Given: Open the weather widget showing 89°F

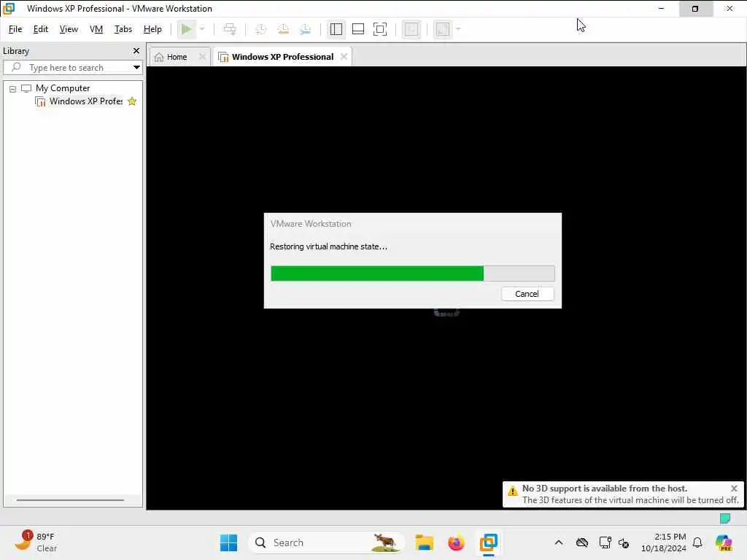Looking at the screenshot, I should [36, 542].
